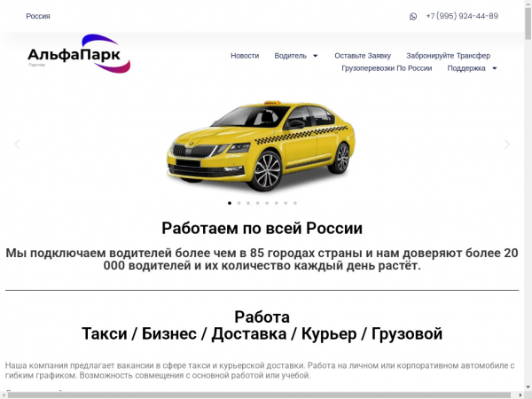Open the Новости menu item
The image size is (532, 399).
[245, 56]
